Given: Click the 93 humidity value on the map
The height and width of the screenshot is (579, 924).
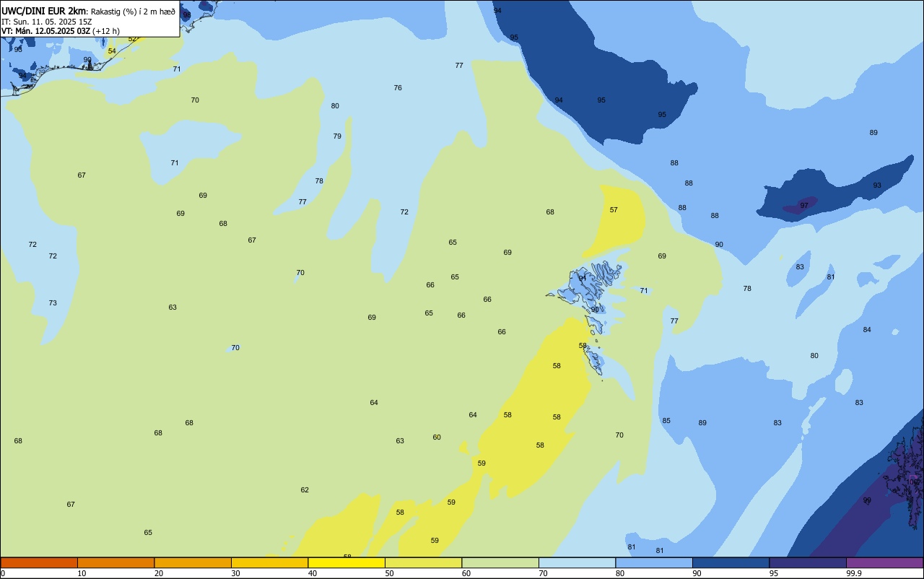Looking at the screenshot, I should 877,186.
